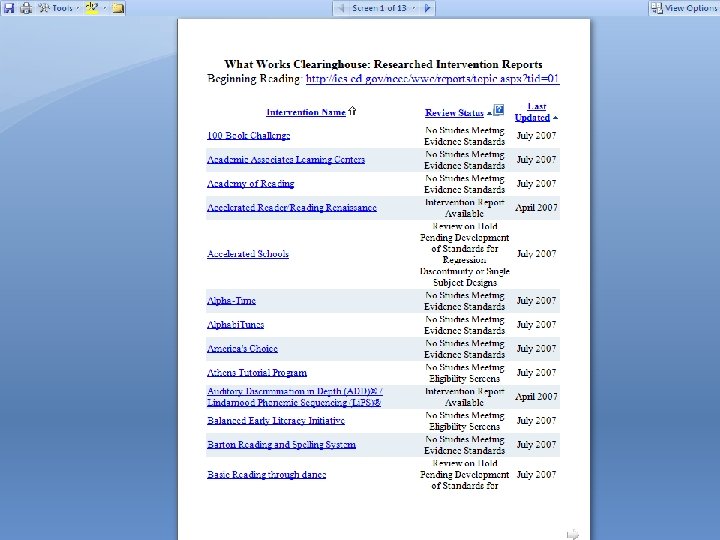Open Auditory Discrimination in Depth link
720x540 pixels.
click(x=294, y=397)
